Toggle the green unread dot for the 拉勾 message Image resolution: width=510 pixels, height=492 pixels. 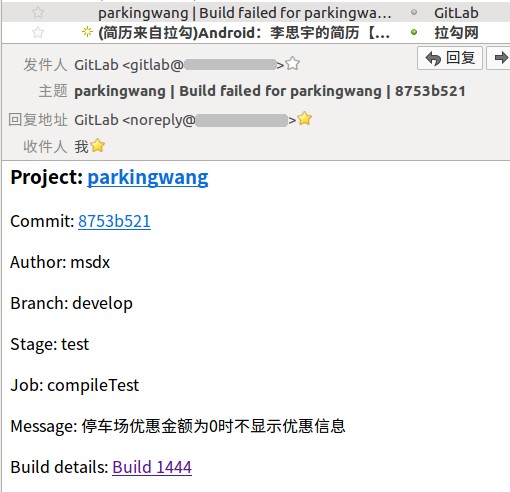click(414, 32)
